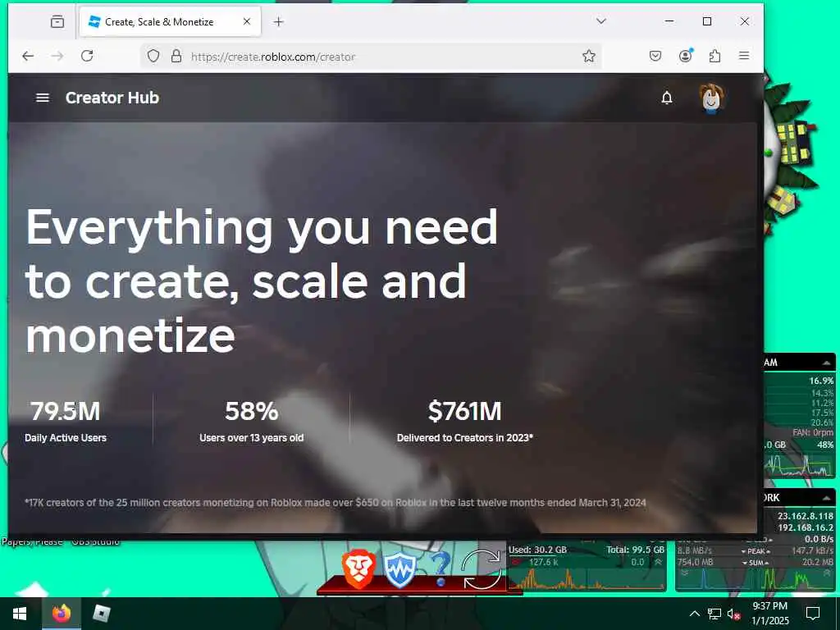Click the 58% users stat
The image size is (840, 630).
(251, 412)
